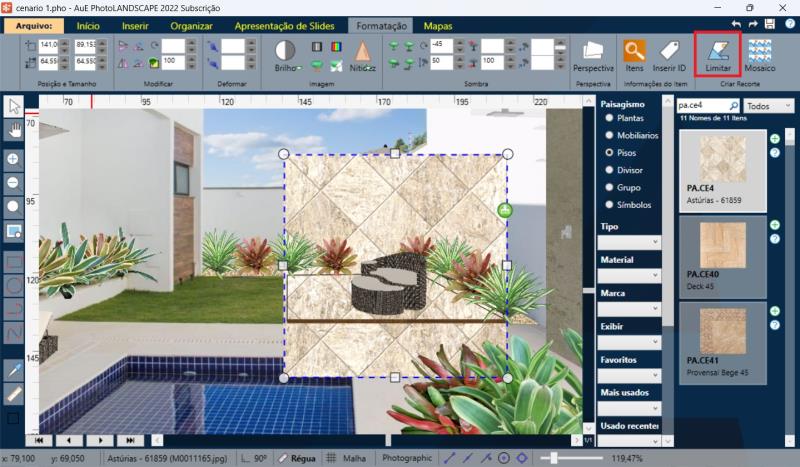The height and width of the screenshot is (467, 800).
Task: Open the Todos filter dropdown
Action: coord(769,105)
